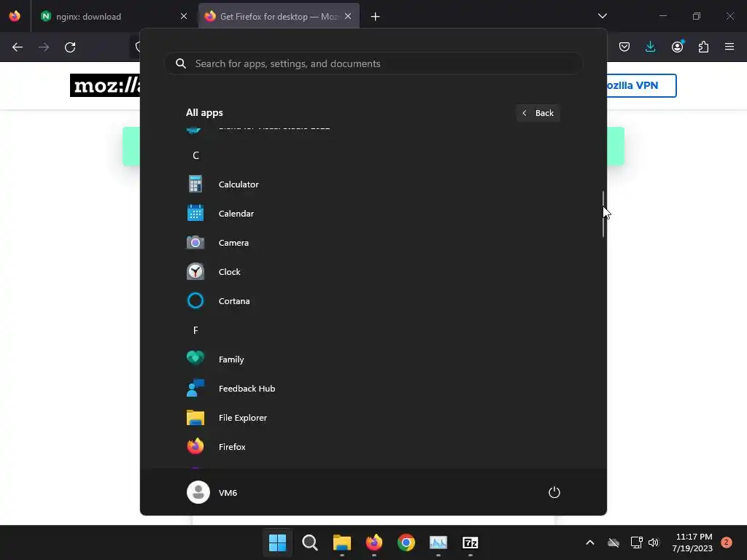The image size is (747, 560).
Task: Go back in Firefox
Action: (18, 47)
